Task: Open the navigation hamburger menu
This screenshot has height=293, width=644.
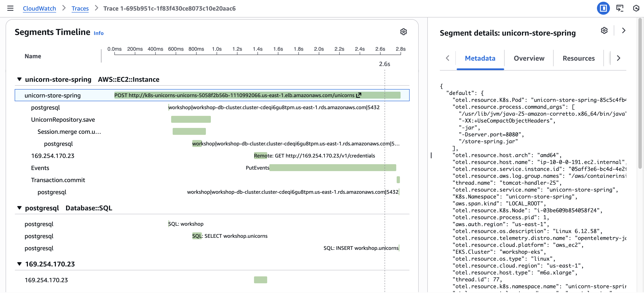Action: tap(11, 8)
